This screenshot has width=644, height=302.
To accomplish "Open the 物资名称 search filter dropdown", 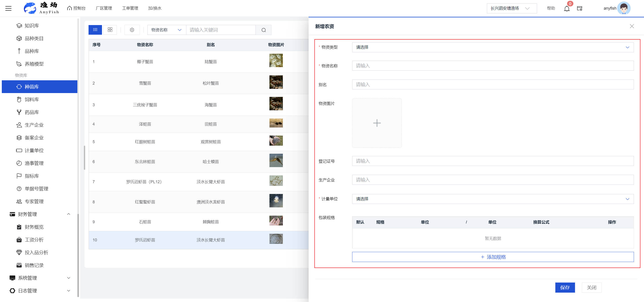I will click(x=166, y=30).
